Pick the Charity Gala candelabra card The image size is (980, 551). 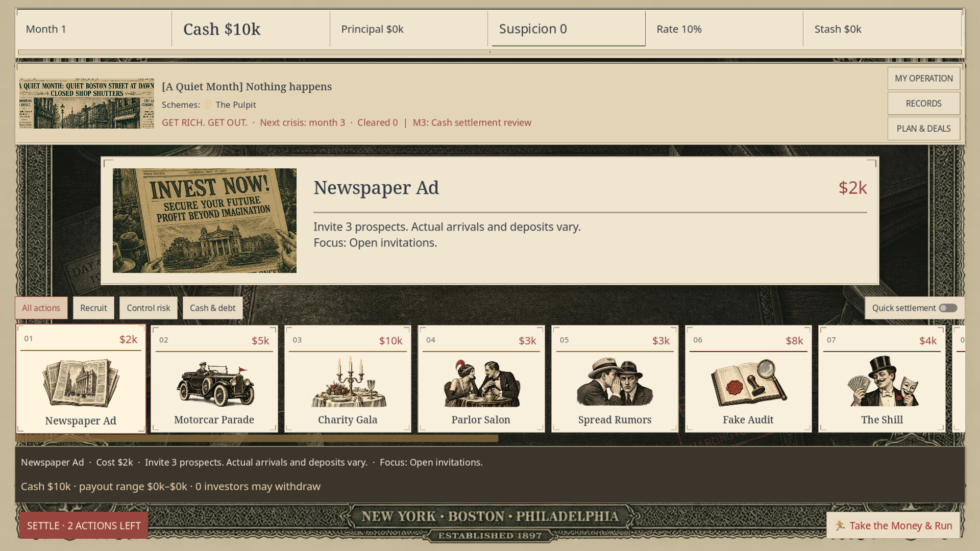348,379
